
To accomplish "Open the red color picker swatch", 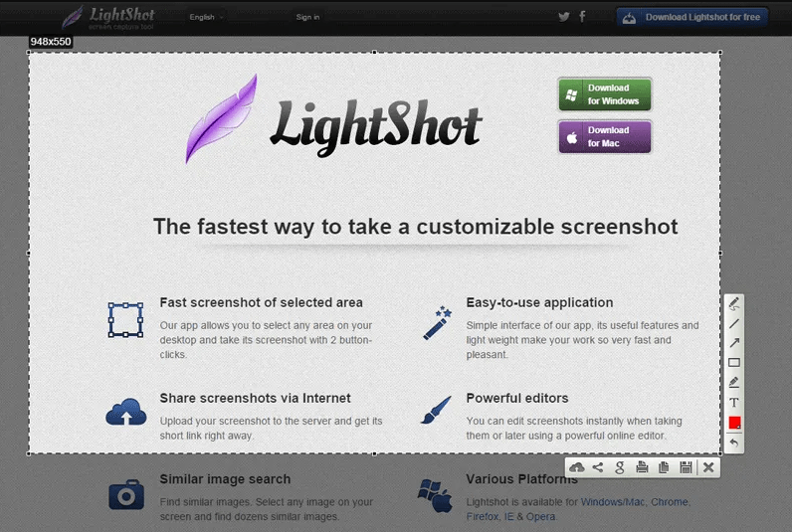I will (734, 423).
